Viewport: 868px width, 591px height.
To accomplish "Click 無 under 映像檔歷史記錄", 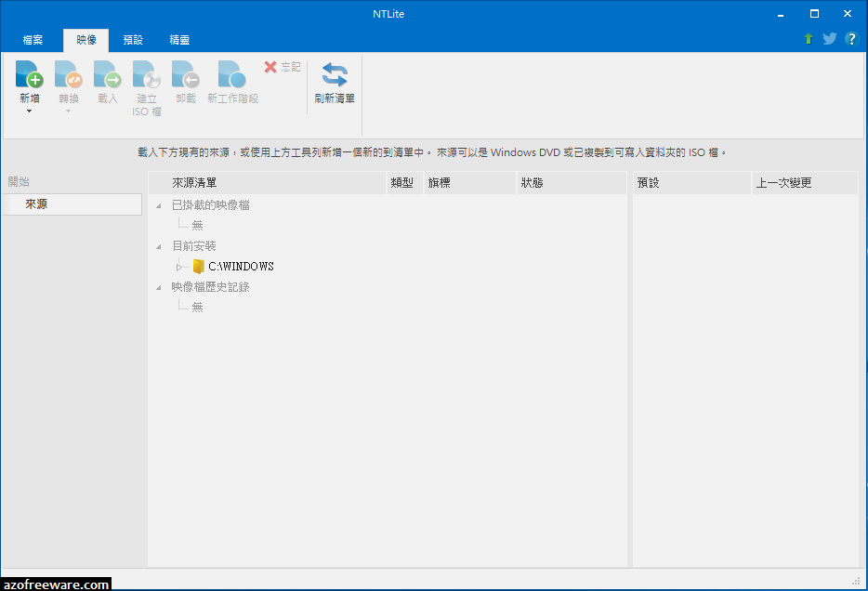I will 197,308.
